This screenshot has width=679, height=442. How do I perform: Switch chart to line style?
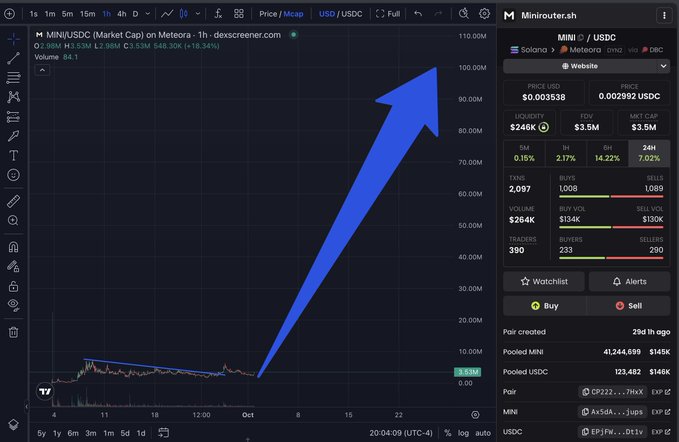point(167,14)
